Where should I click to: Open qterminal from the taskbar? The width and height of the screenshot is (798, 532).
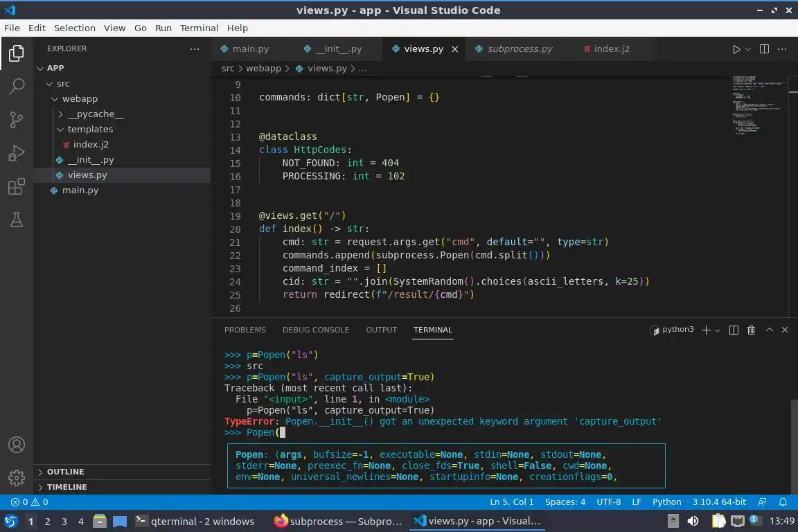[195, 522]
